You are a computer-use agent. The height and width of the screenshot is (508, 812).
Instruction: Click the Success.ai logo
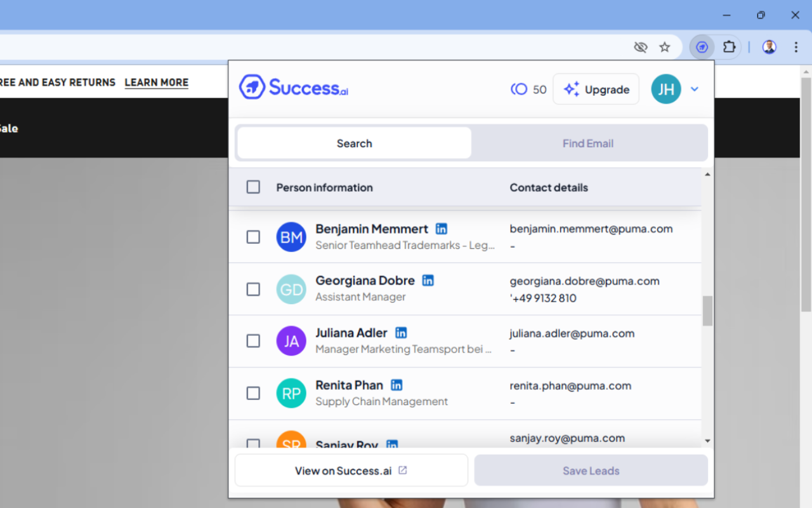pos(292,87)
